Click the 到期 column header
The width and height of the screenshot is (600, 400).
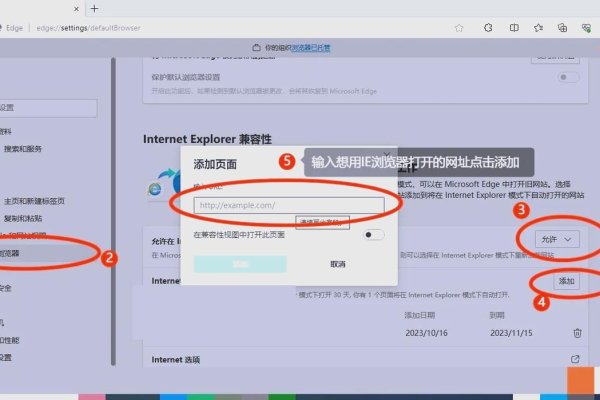click(x=497, y=315)
